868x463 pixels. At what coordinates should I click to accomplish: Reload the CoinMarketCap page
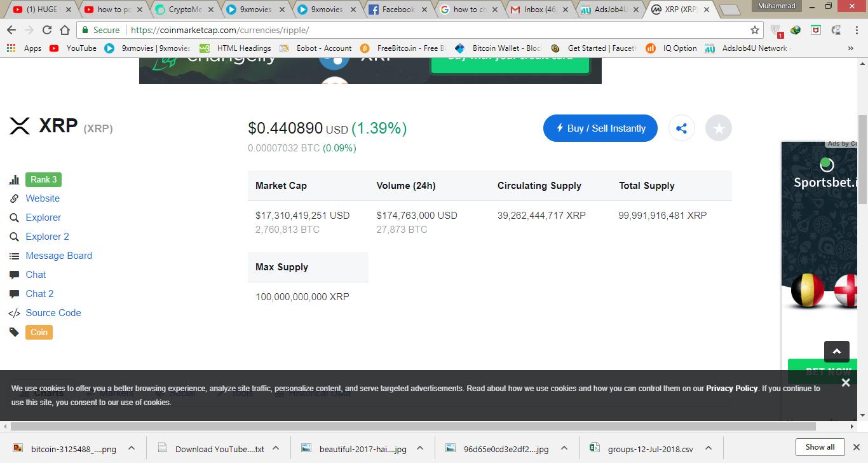(x=47, y=30)
